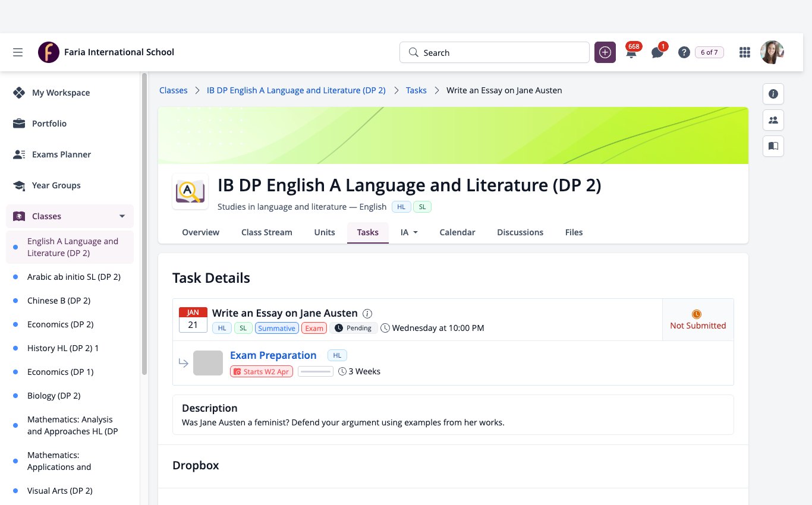This screenshot has width=812, height=505.
Task: Click the Portfolio briefcase icon
Action: [x=19, y=124]
